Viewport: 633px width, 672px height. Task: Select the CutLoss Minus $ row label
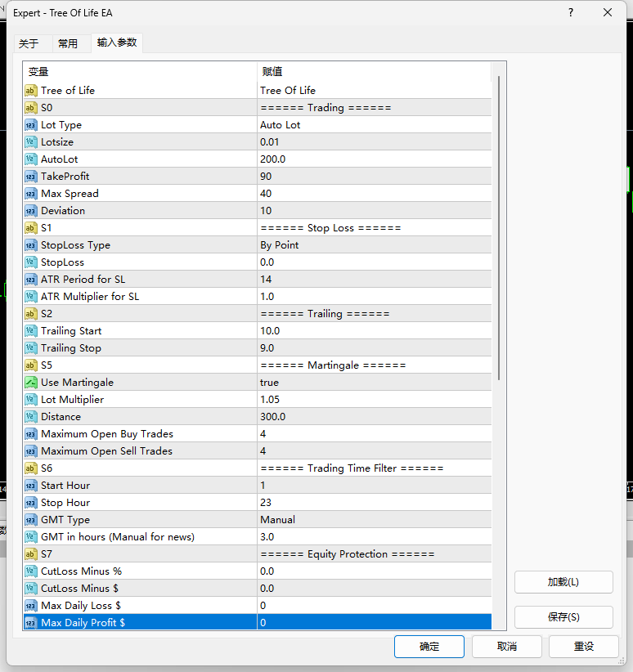(x=79, y=588)
